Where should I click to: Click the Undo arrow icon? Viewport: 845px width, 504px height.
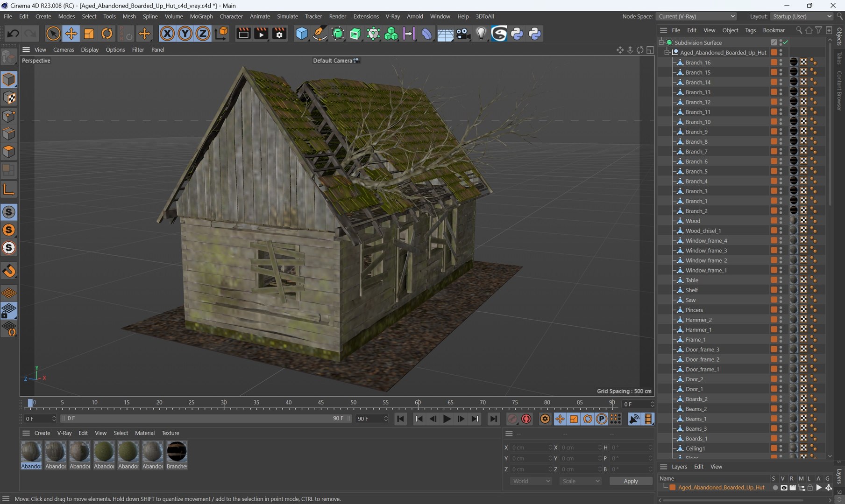pyautogui.click(x=13, y=34)
